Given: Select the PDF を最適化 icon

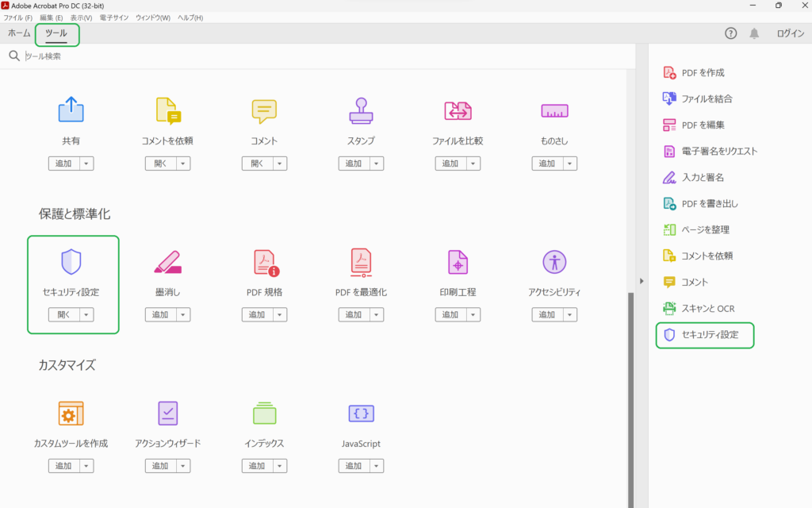Looking at the screenshot, I should [361, 262].
